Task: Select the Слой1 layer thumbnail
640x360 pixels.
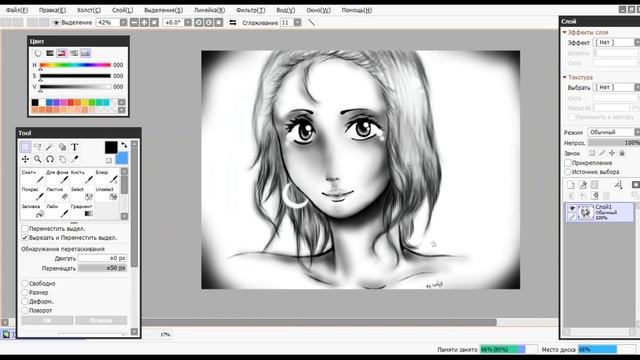Action: click(586, 212)
